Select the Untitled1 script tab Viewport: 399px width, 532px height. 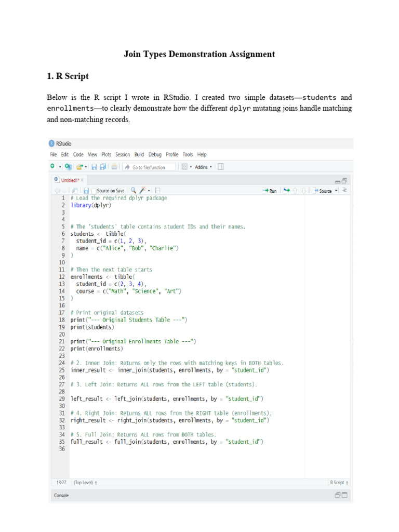click(x=70, y=180)
